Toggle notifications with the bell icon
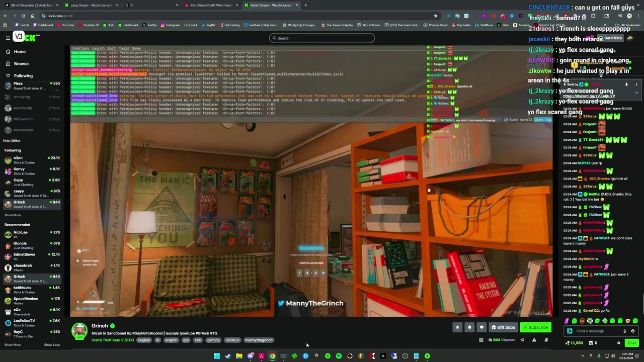Screen dimensions: 644x362 469,327
